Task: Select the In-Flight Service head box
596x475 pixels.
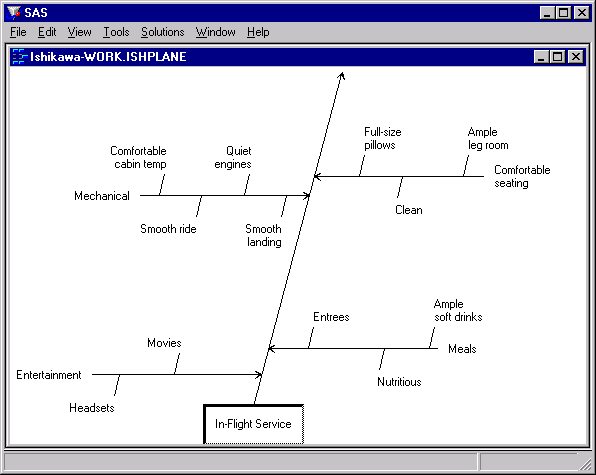Action: pyautogui.click(x=254, y=424)
